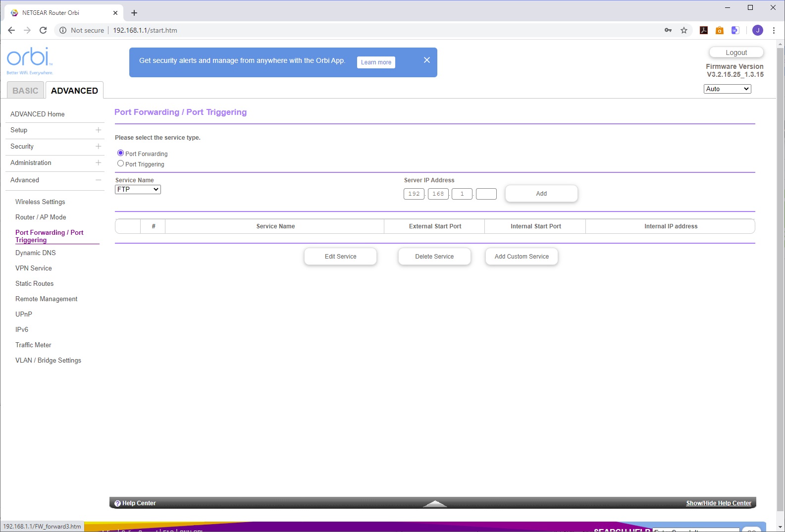
Task: Collapse the Advanced menu section
Action: coord(98,180)
